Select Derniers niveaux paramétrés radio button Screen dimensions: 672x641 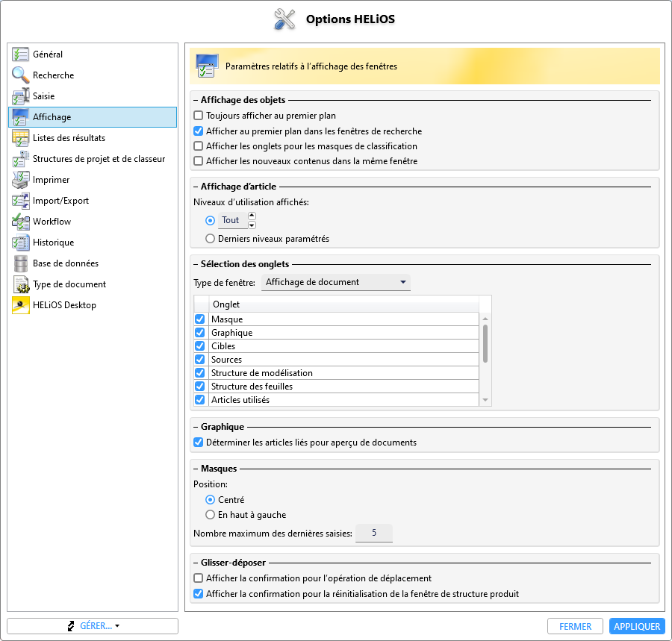click(210, 239)
